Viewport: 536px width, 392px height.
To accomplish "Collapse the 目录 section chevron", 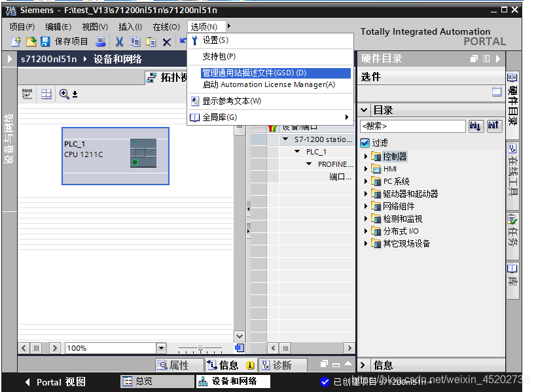I will point(364,110).
